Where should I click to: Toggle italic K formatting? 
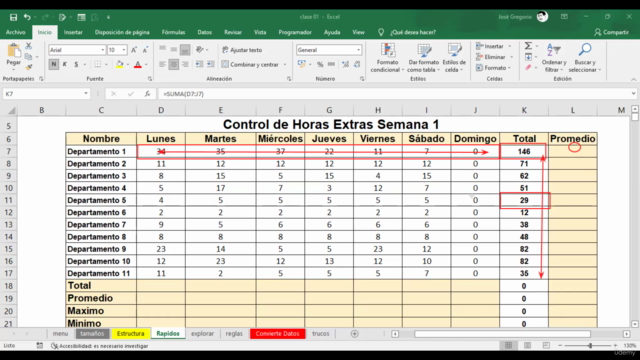tap(64, 64)
